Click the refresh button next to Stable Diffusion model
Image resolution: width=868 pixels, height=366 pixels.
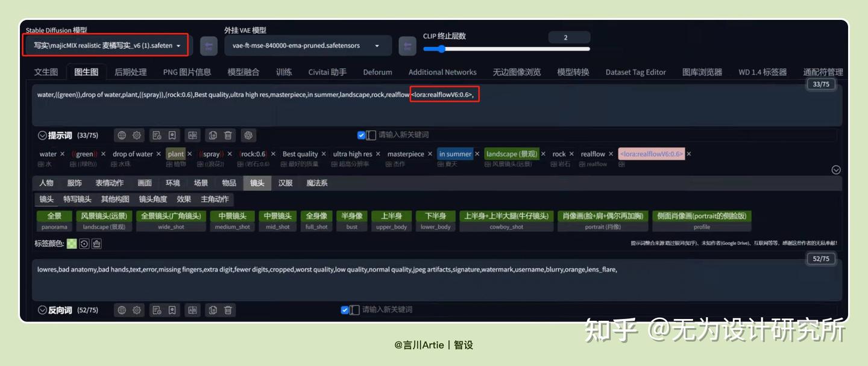209,46
